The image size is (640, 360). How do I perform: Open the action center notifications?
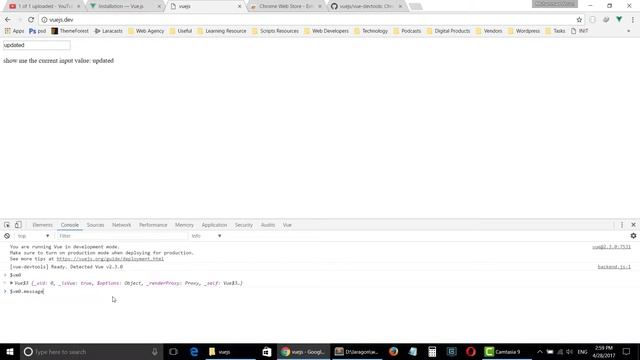pyautogui.click(x=627, y=352)
